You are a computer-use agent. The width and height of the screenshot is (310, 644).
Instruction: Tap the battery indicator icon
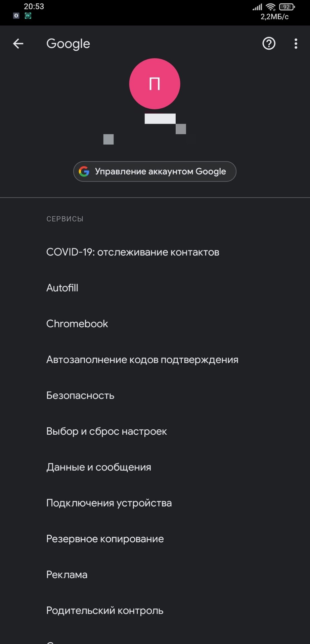[287, 7]
